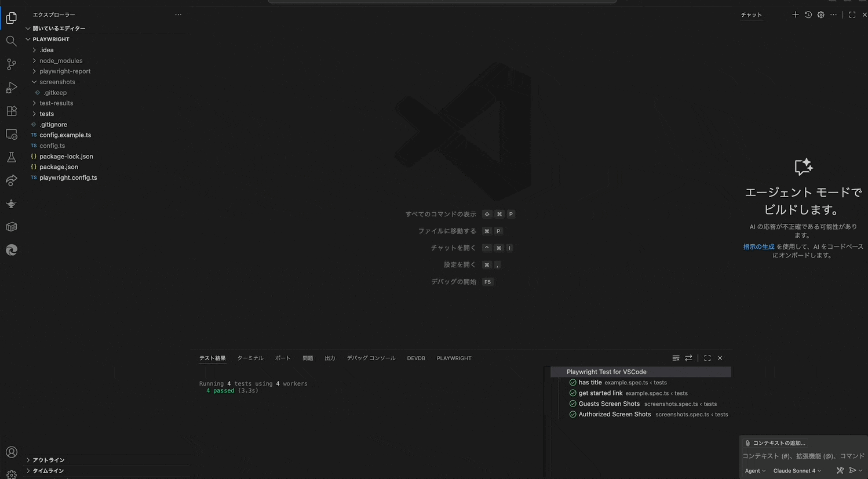Click the 指示の生成 link
Screen dimensions: 868x479
point(758,246)
